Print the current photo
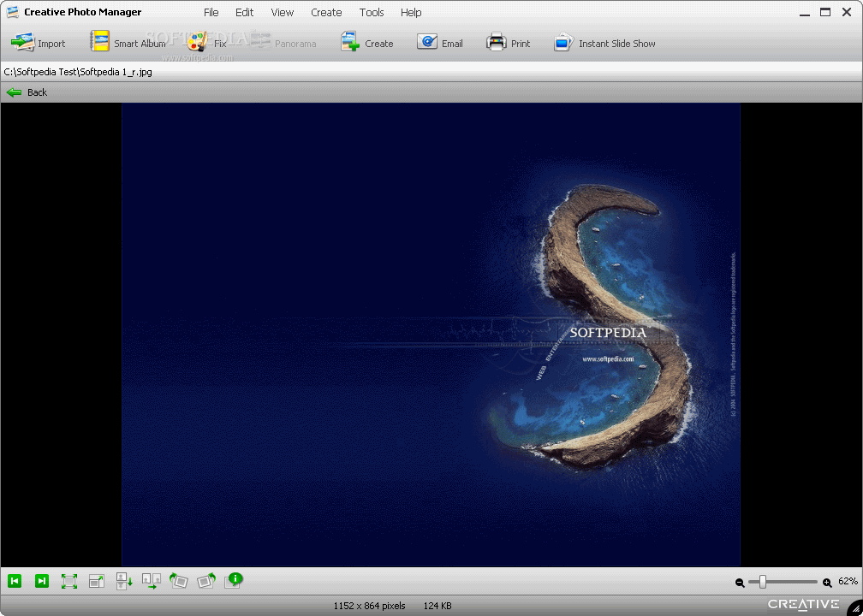 click(508, 44)
